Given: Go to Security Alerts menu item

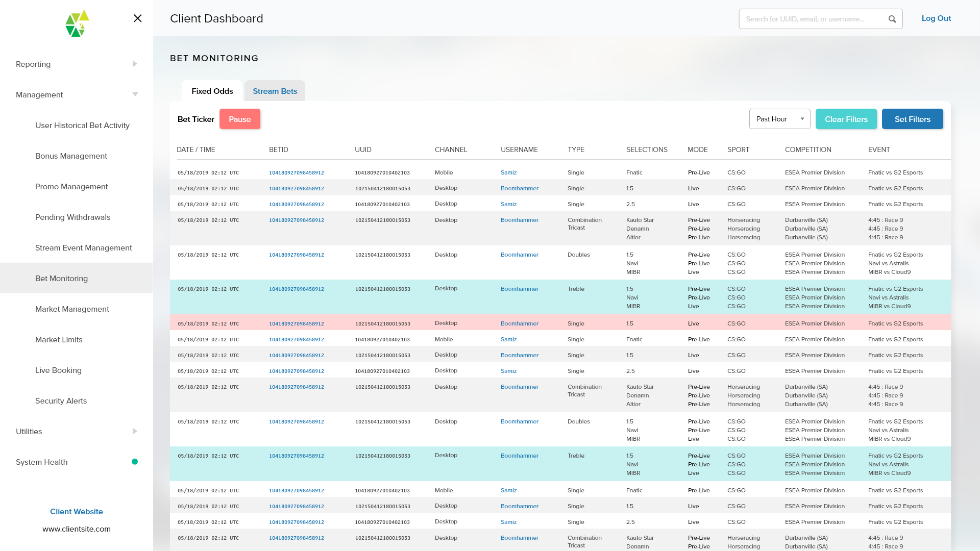Looking at the screenshot, I should [61, 400].
